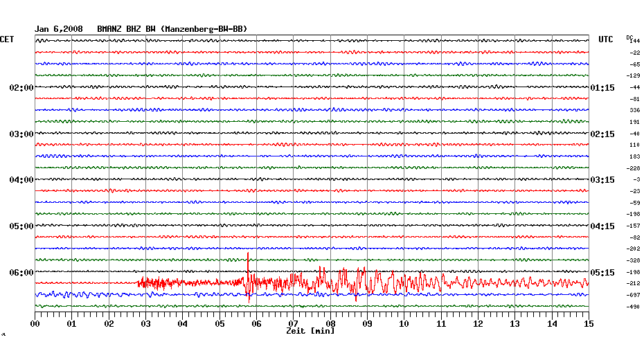Select DC offset value '191'

click(x=635, y=122)
